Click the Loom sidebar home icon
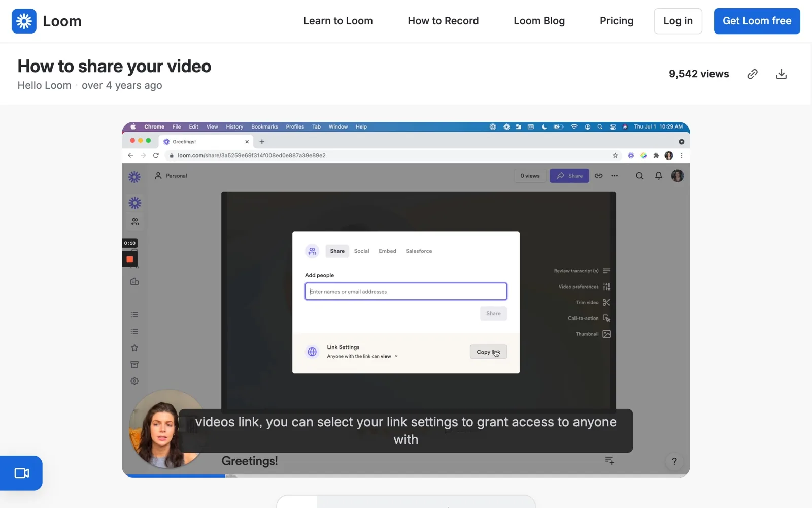 click(135, 203)
